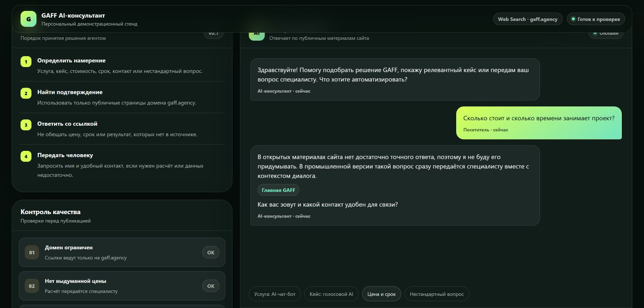Open the Главная GAFF source link
Screen dimensions: 644x308
point(278,190)
